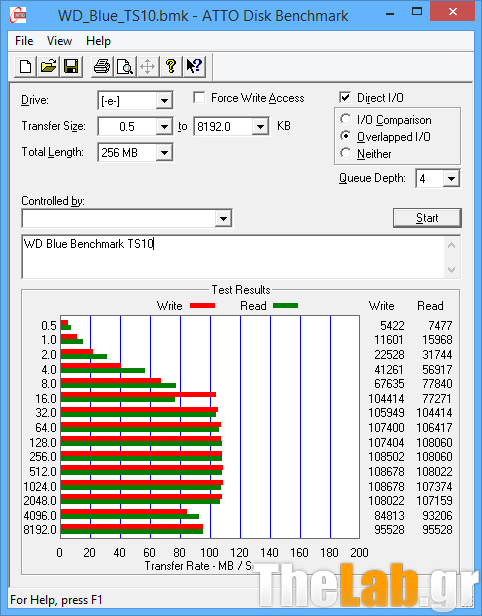Open the View menu
482x616 pixels.
(59, 41)
